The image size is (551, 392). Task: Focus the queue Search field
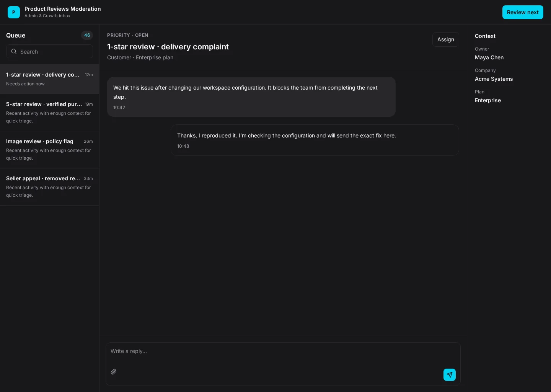click(x=49, y=51)
